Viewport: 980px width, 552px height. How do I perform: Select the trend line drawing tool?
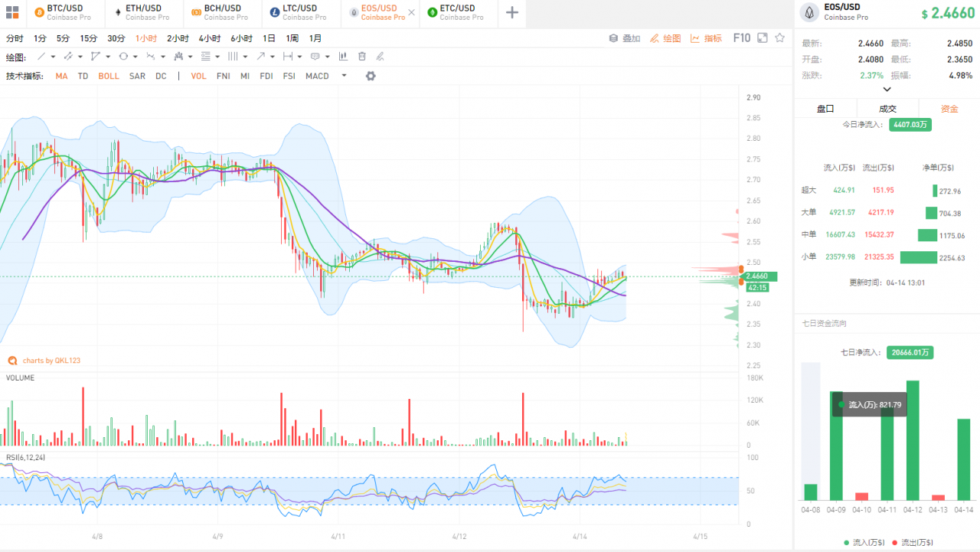(x=41, y=56)
